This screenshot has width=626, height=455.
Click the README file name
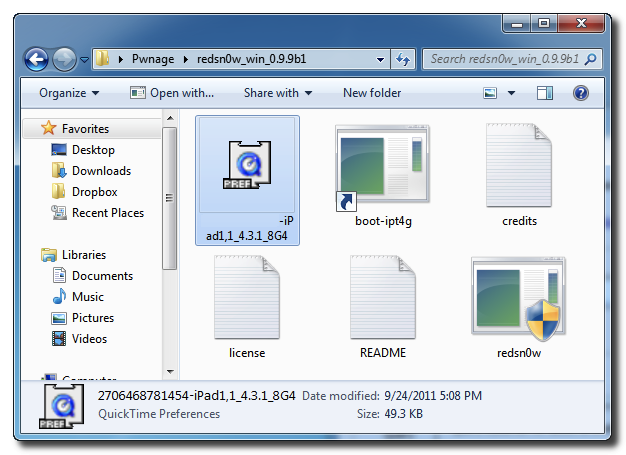(x=383, y=353)
